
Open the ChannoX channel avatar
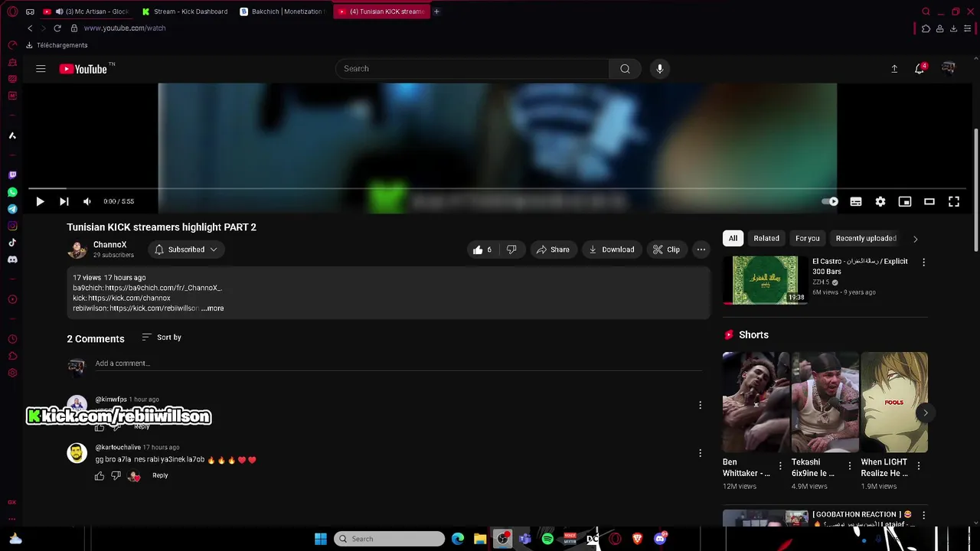click(77, 249)
